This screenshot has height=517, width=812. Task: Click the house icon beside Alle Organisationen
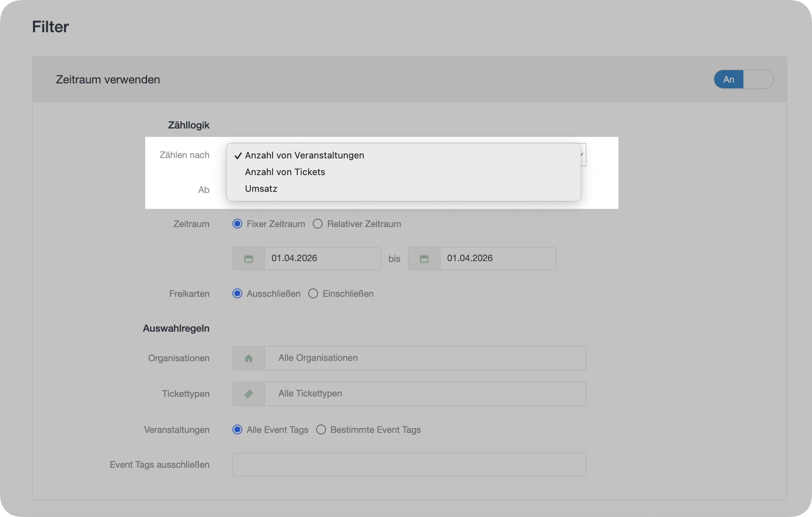248,358
